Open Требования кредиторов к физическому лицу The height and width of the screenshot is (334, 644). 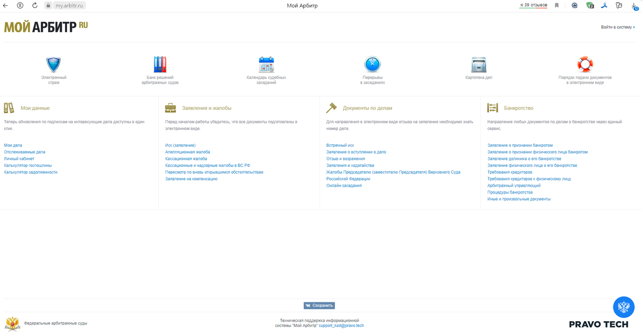(x=529, y=179)
